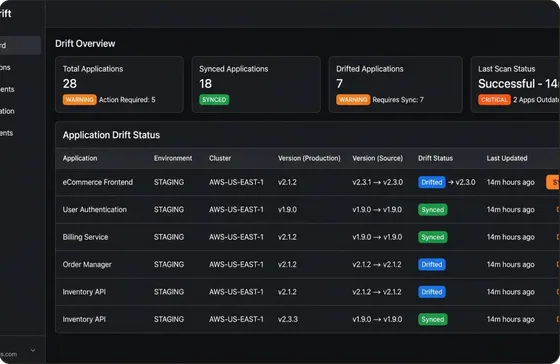Image resolution: width=560 pixels, height=364 pixels.
Task: Click "14m hours ago" in eCommerce Frontend row
Action: (511, 182)
